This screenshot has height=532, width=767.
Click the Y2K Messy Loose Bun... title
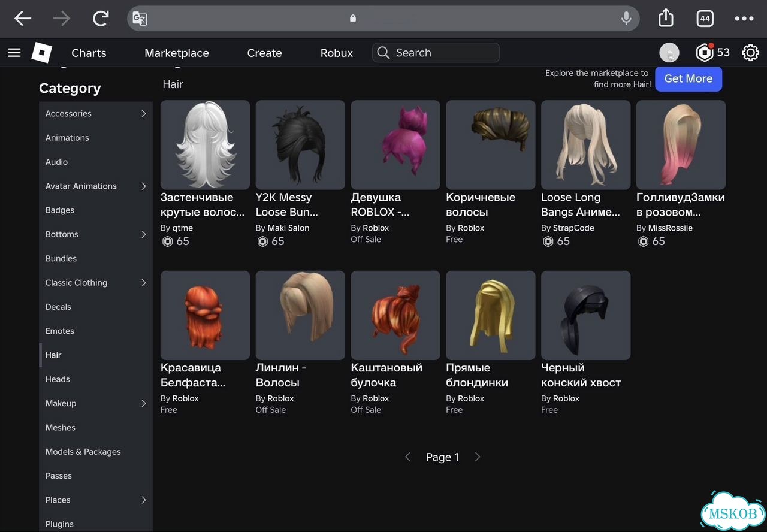coord(287,205)
